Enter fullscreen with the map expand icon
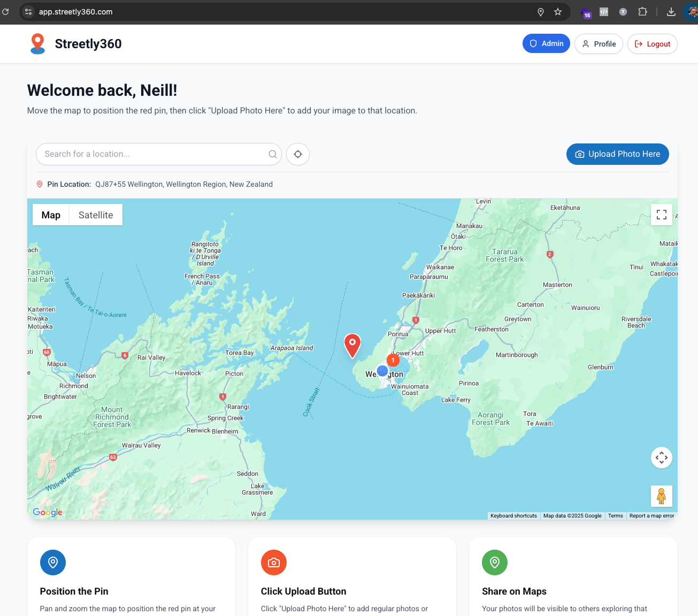This screenshot has height=616, width=698. point(662,215)
